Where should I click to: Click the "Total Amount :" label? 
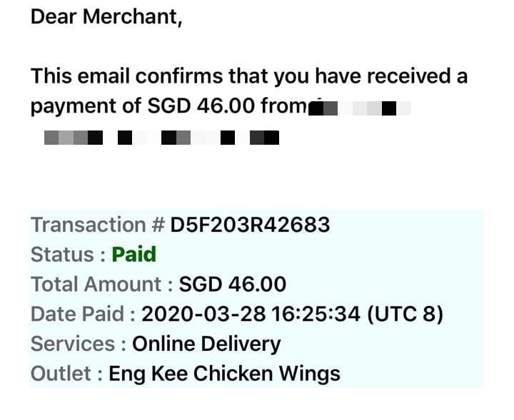(101, 285)
